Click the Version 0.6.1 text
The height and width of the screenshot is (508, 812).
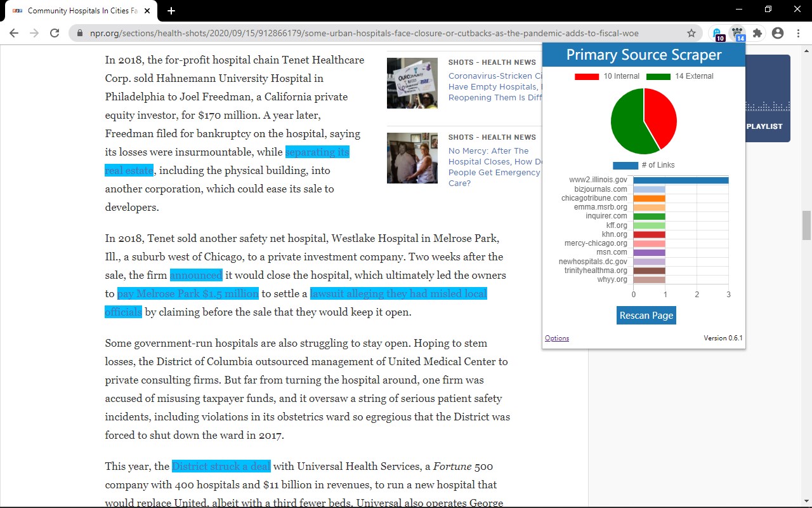tap(723, 338)
